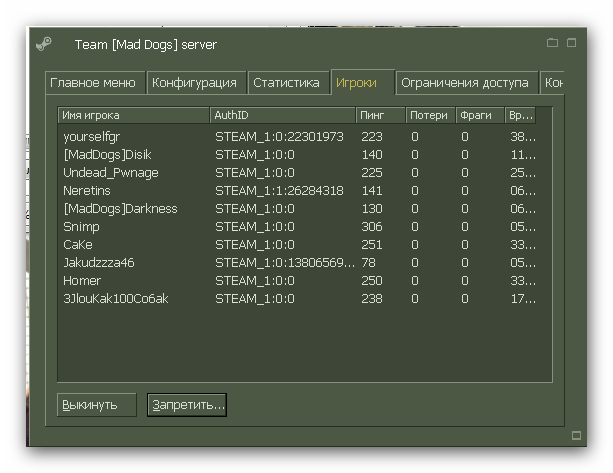
Task: Click ping value 225
Action: pos(372,172)
